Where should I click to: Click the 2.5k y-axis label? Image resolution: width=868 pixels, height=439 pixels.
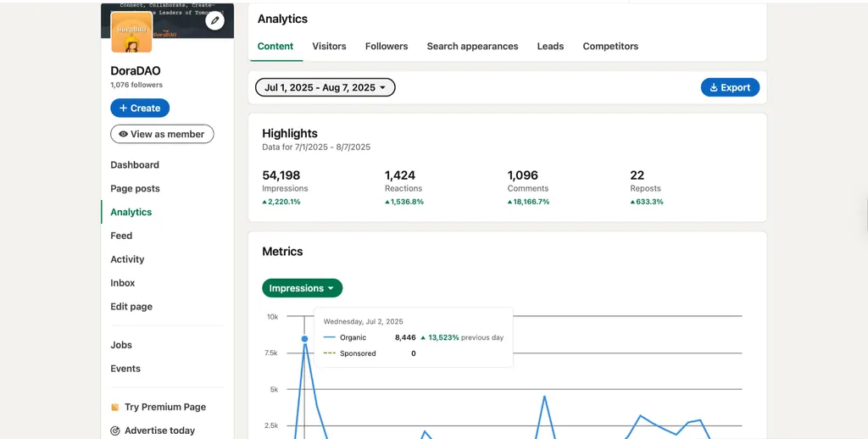[x=271, y=425]
